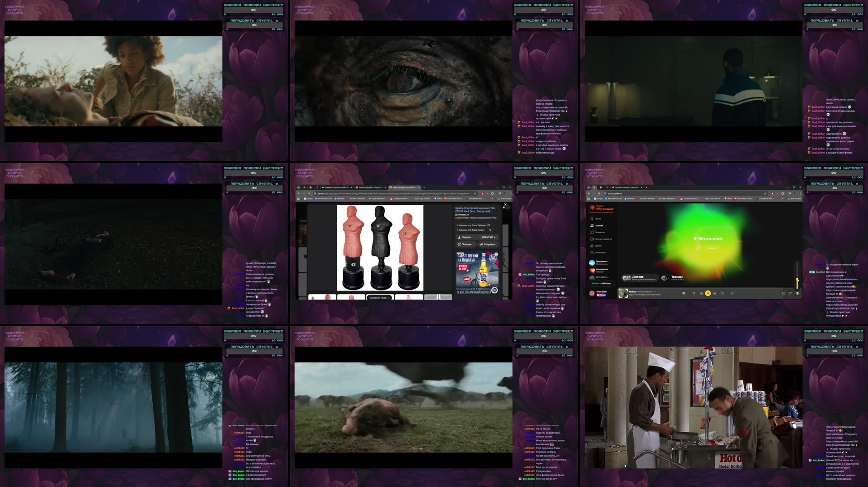Expand the 'Смотрите также' dropdown below image

[379, 298]
